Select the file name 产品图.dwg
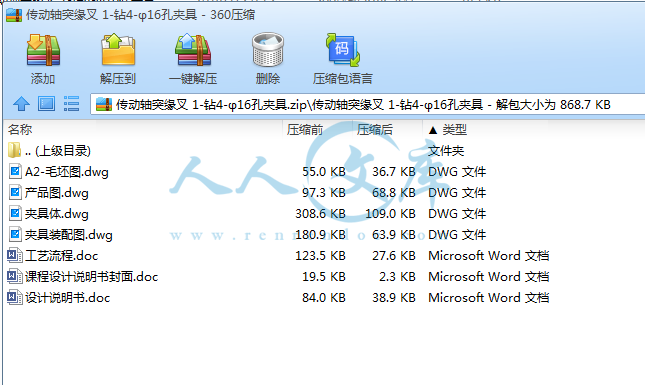The image size is (645, 385). tap(56, 193)
